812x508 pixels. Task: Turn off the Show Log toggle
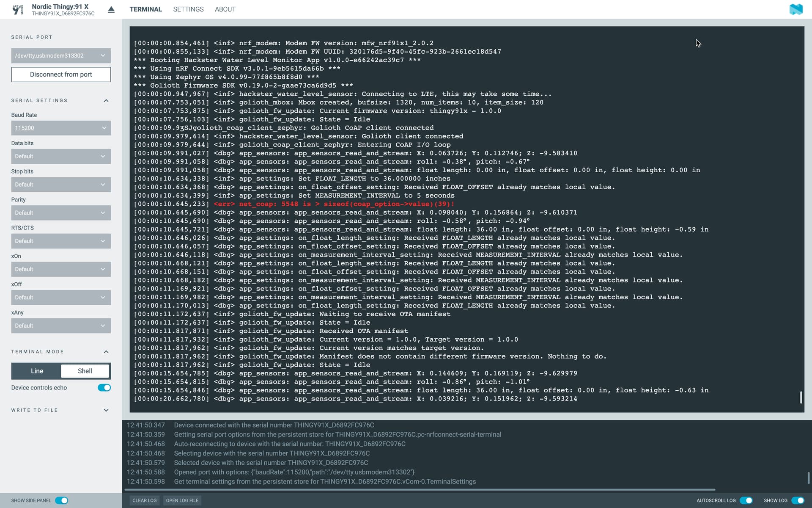tap(797, 500)
